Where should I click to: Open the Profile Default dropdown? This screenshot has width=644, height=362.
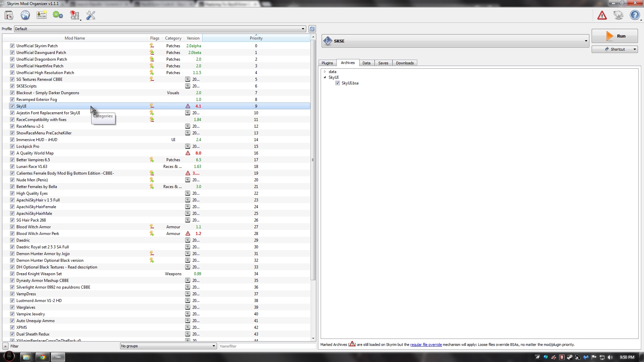tap(160, 29)
